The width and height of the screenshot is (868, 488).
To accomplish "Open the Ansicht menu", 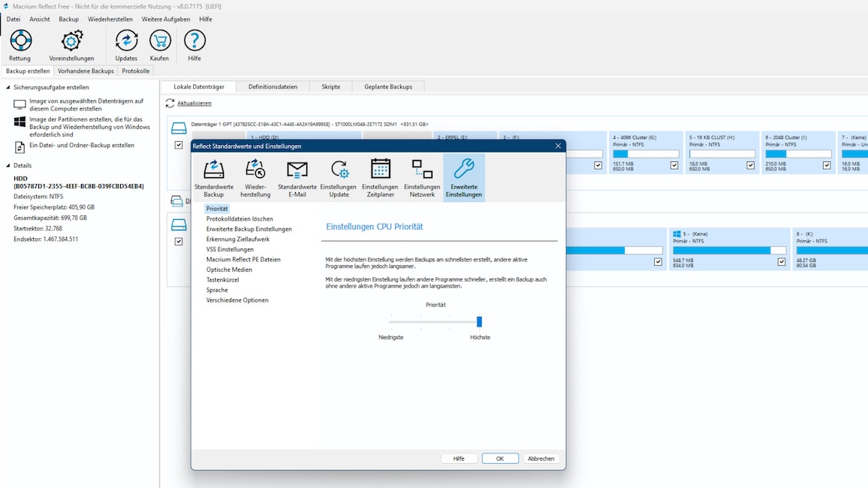I will (x=39, y=19).
